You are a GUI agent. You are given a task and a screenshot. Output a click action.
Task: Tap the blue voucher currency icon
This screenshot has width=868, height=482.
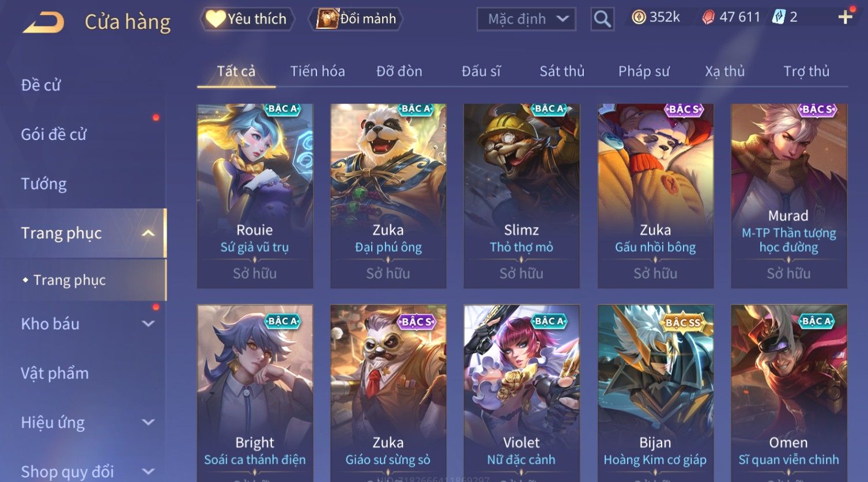click(x=779, y=17)
